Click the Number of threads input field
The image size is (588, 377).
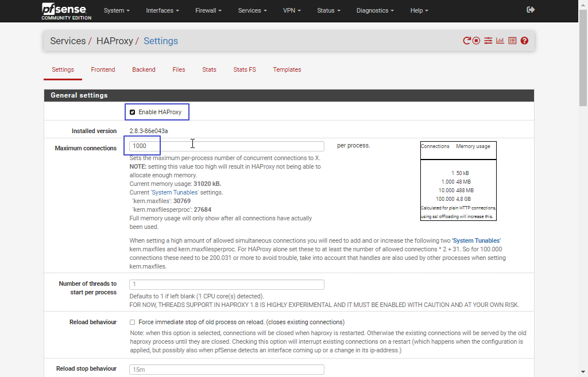pyautogui.click(x=226, y=285)
